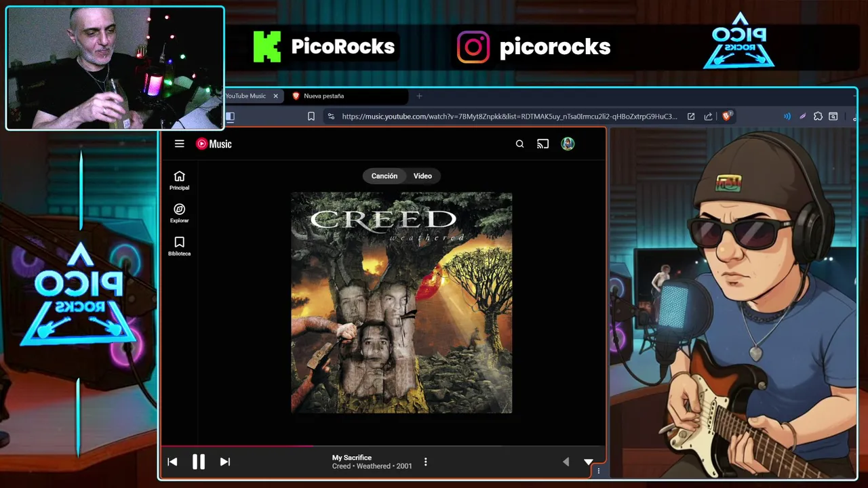868x488 pixels.
Task: Go to Principal home section
Action: click(x=179, y=180)
